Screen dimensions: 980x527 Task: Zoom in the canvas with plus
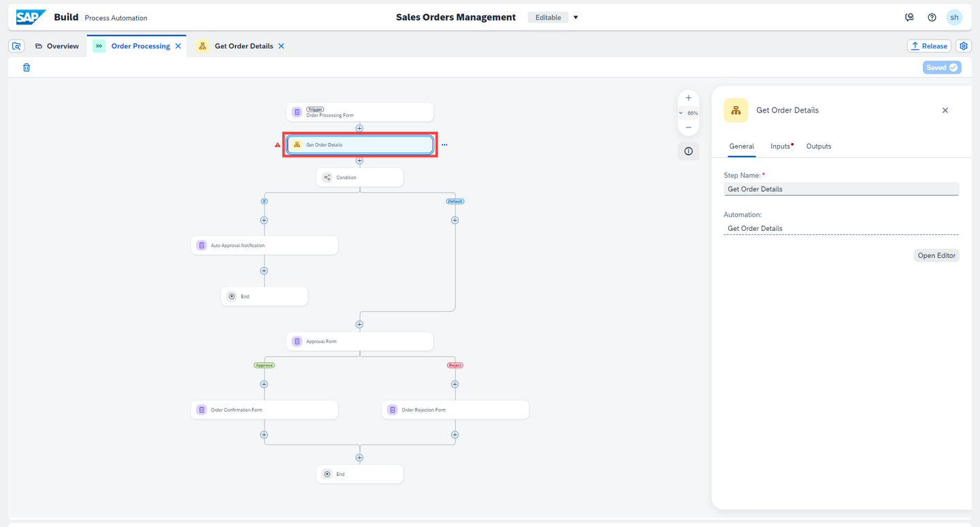tap(688, 98)
